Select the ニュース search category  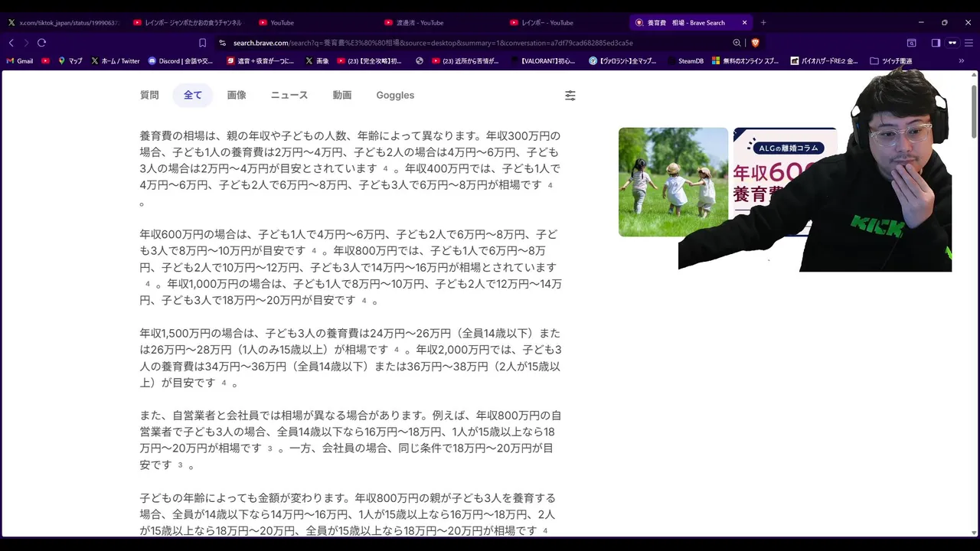coord(289,96)
